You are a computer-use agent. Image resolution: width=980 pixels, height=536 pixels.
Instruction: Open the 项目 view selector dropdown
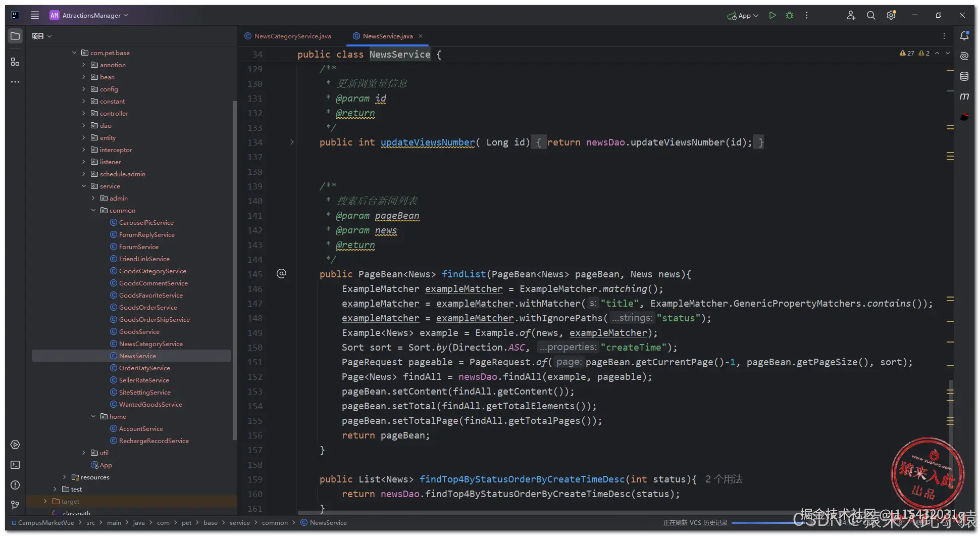(x=41, y=36)
